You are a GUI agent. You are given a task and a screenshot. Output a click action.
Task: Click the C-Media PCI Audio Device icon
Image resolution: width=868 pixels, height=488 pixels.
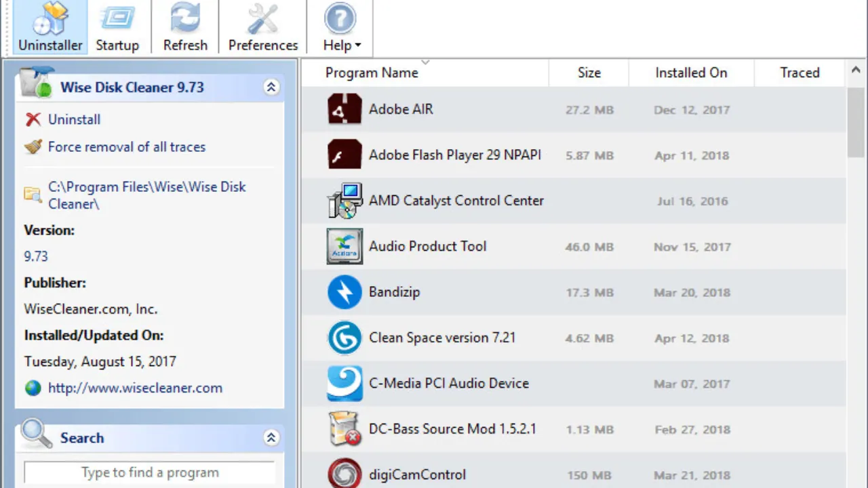point(344,383)
